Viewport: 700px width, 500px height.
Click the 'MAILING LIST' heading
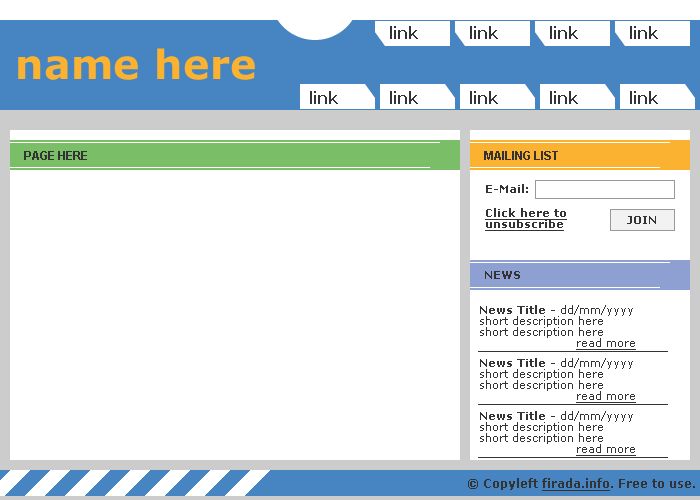click(x=521, y=156)
